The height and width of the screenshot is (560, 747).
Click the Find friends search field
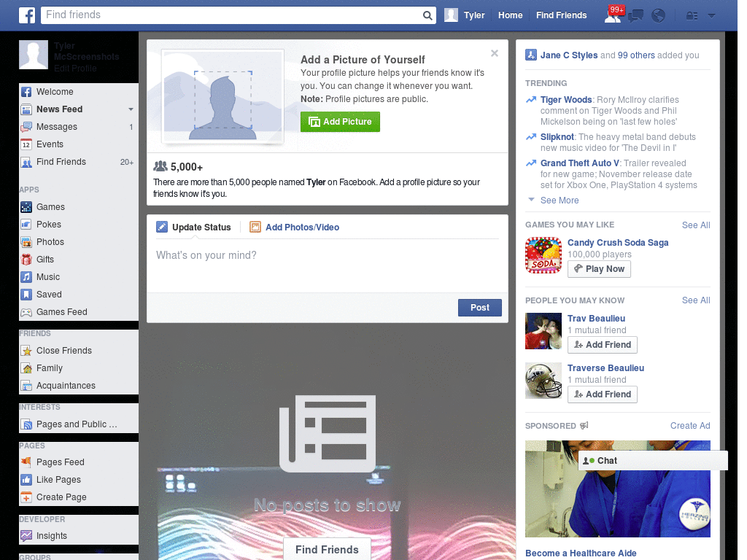(231, 15)
